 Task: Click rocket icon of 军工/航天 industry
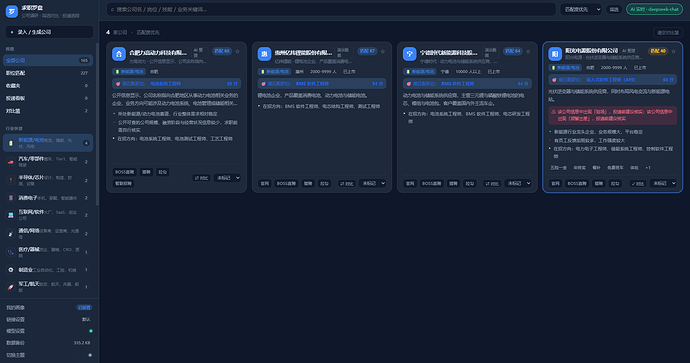point(11,287)
